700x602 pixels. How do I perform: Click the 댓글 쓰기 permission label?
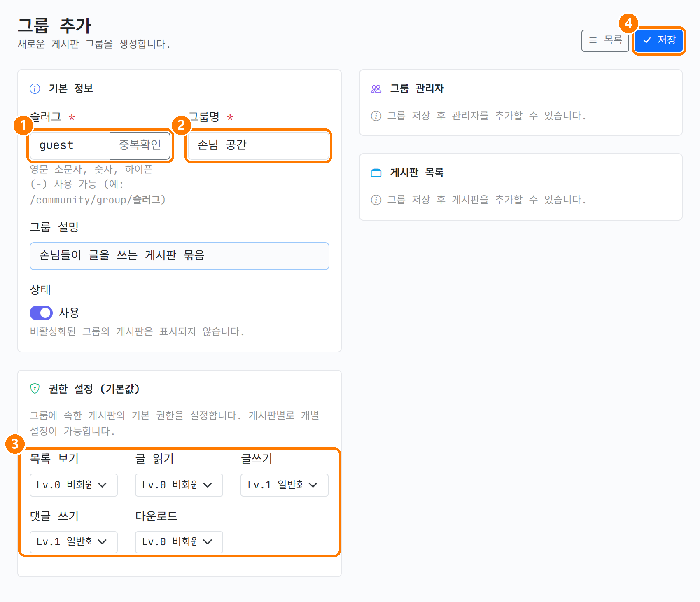click(54, 516)
